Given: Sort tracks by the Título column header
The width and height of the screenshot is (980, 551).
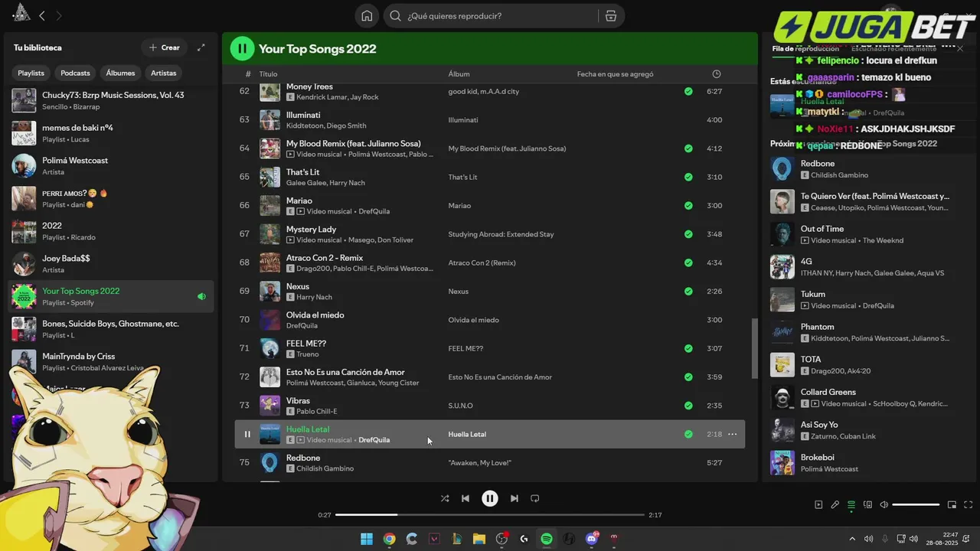Looking at the screenshot, I should coord(268,74).
